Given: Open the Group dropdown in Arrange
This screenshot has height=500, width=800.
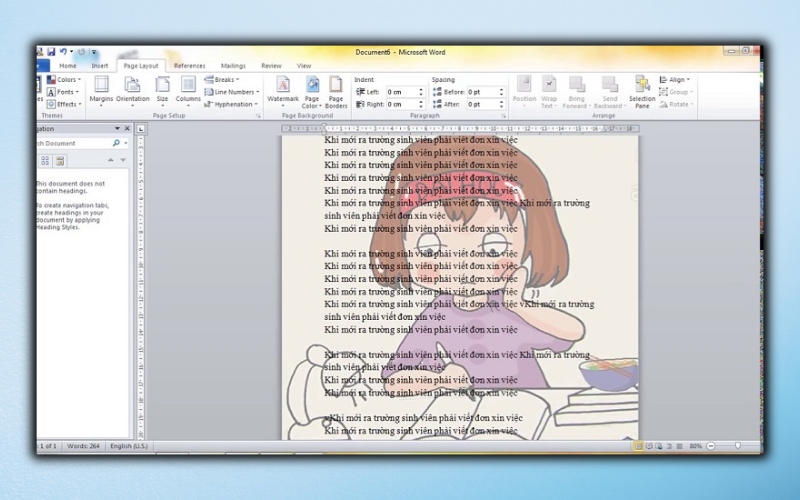Looking at the screenshot, I should pos(676,92).
